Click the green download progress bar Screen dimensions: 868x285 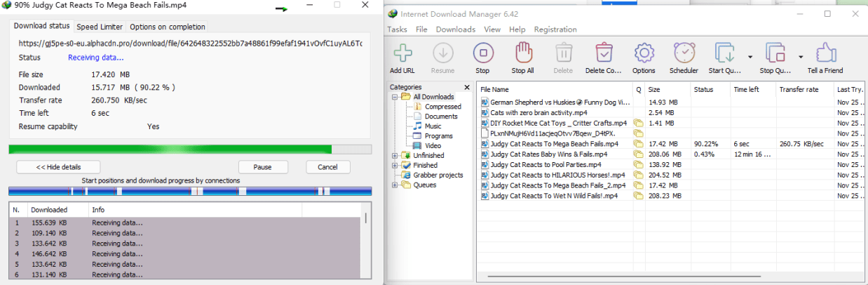click(170, 149)
